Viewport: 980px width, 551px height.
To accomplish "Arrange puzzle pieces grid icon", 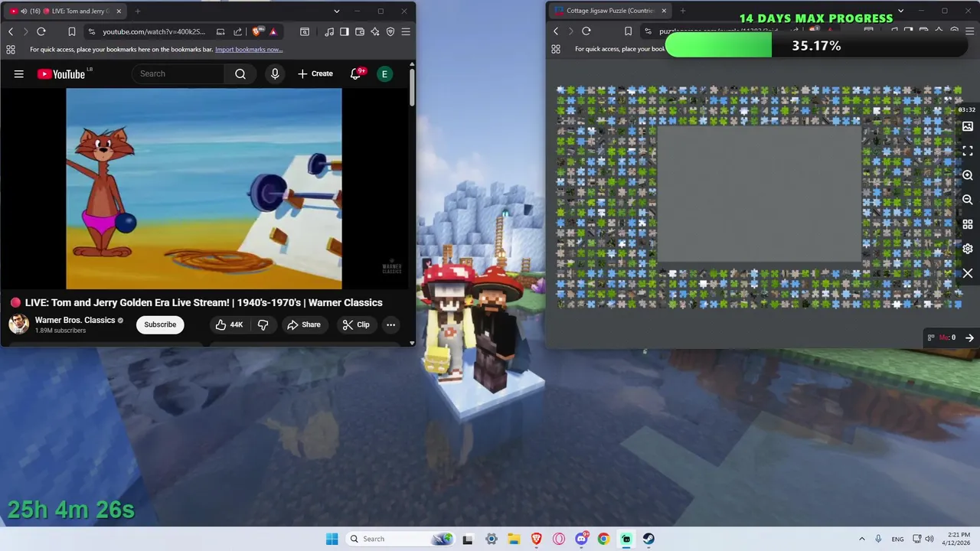I will [x=968, y=224].
